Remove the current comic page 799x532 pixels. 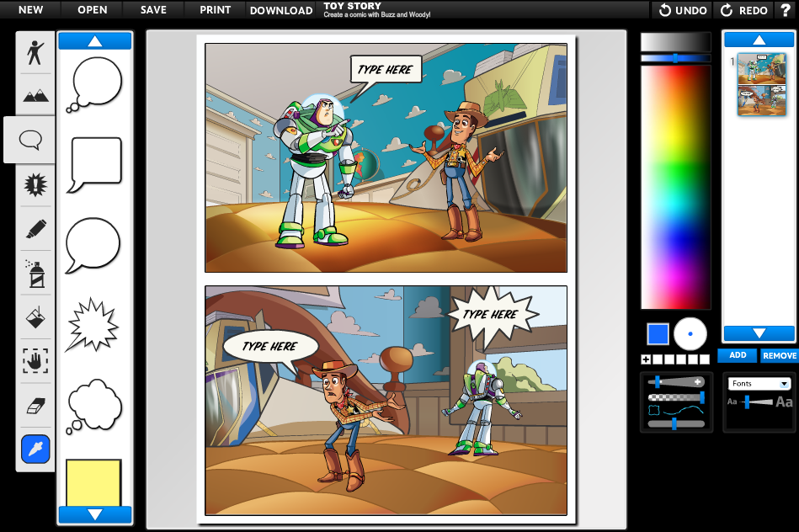(x=780, y=355)
